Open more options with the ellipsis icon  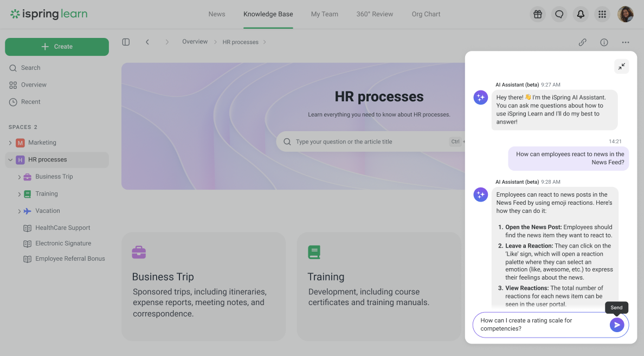click(x=626, y=42)
